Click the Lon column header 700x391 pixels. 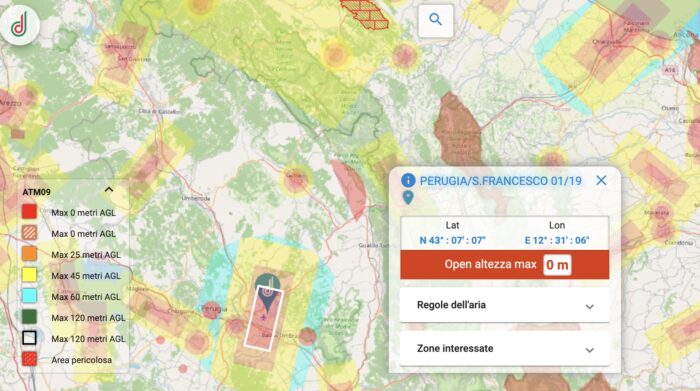557,225
